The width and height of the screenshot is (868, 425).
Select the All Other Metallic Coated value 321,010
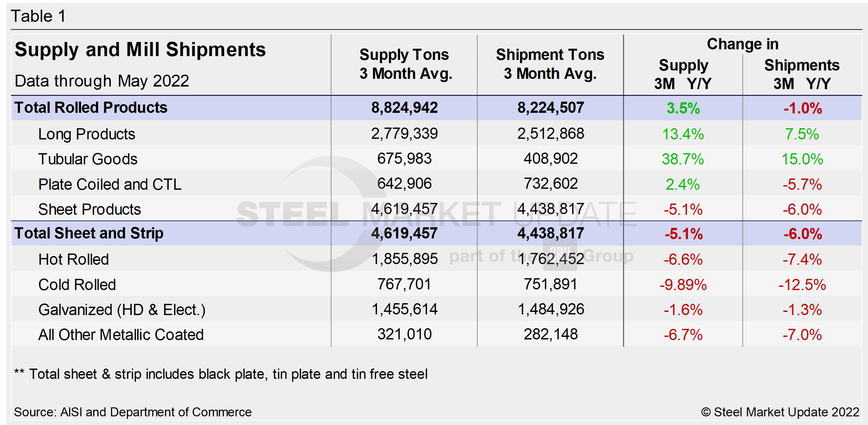point(404,334)
